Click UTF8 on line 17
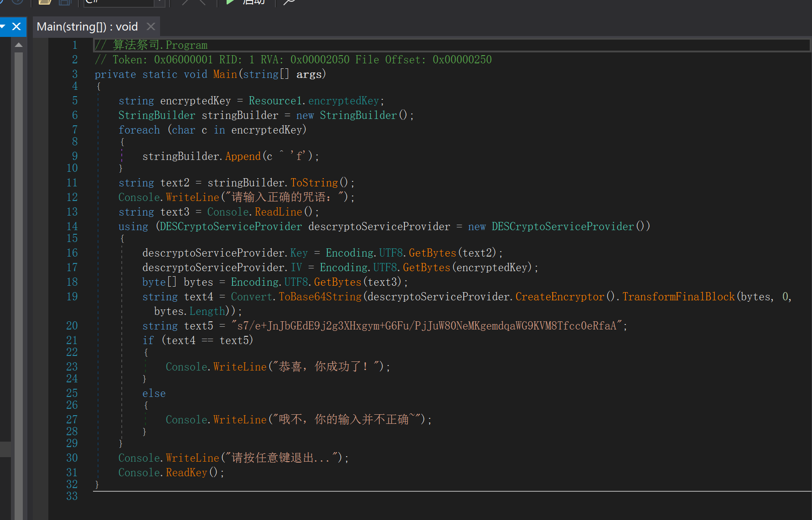Image resolution: width=812 pixels, height=520 pixels. [385, 268]
